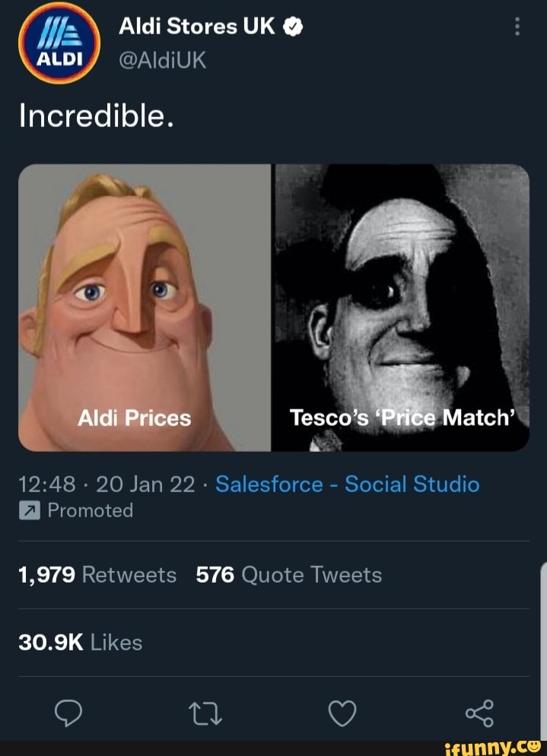Like the tweet with the heart icon
Image resolution: width=547 pixels, height=756 pixels.
(x=342, y=713)
